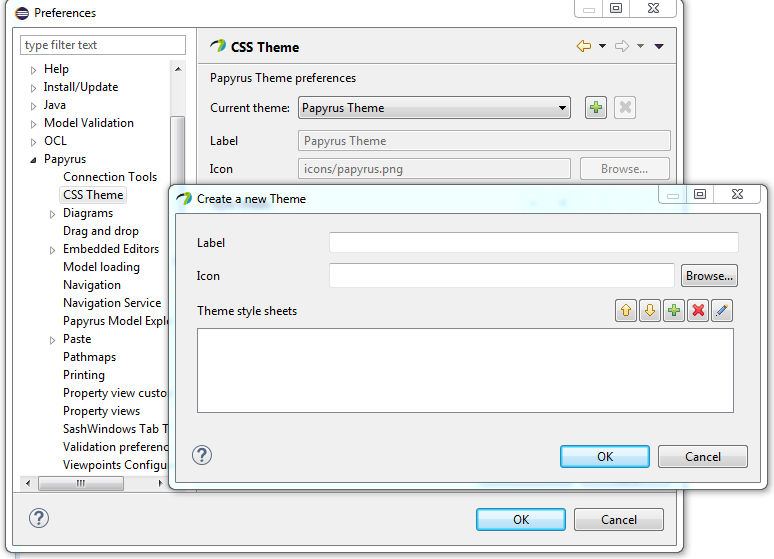Expand the Help tree node

click(33, 70)
